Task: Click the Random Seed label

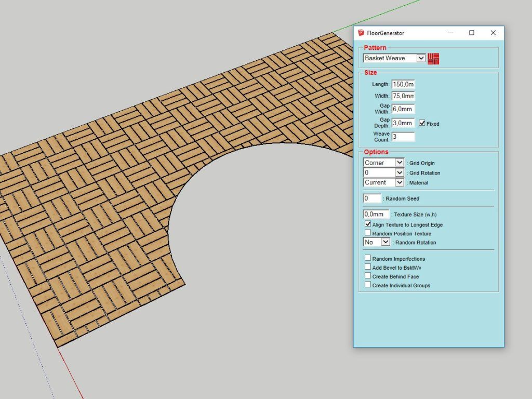Action: pos(403,199)
